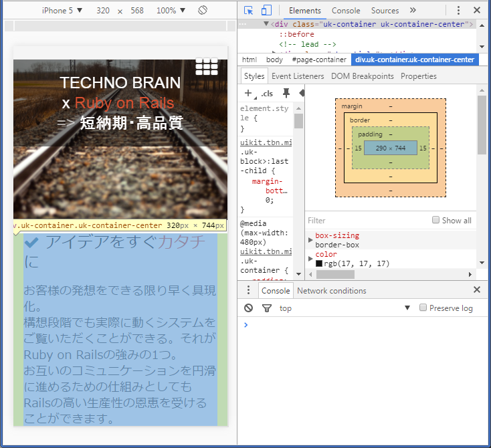
Task: Select html in the breadcrumb
Action: (250, 60)
